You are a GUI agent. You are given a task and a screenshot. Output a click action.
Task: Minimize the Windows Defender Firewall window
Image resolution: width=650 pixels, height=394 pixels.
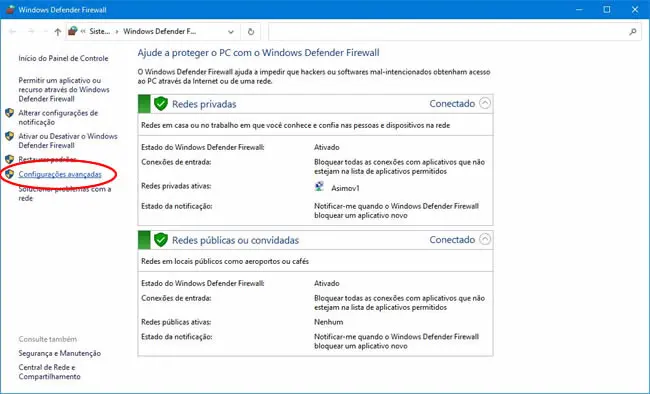pyautogui.click(x=579, y=9)
